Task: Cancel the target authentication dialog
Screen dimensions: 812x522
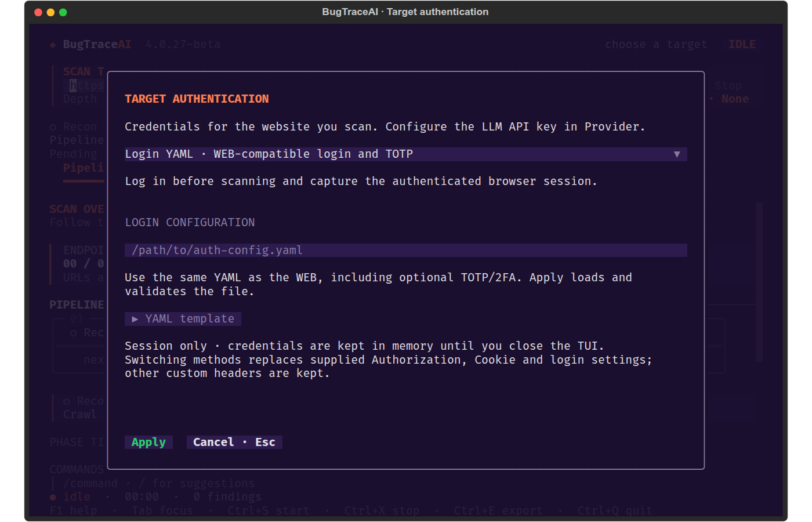Action: pos(234,442)
